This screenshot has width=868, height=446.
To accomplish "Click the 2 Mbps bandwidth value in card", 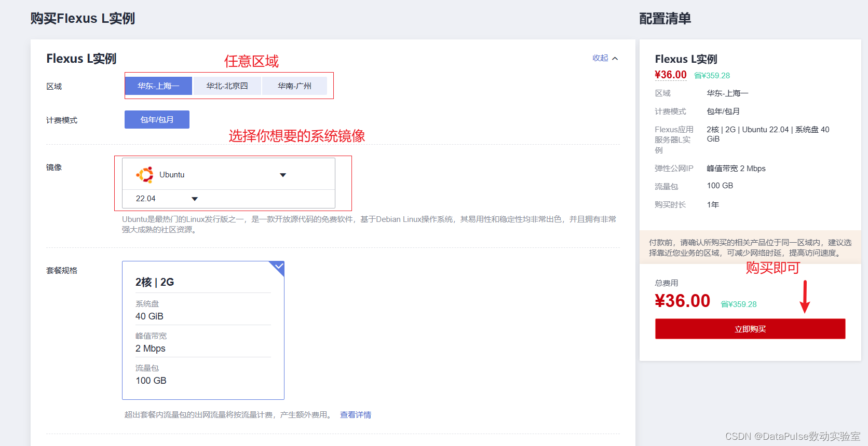I will pyautogui.click(x=151, y=349).
